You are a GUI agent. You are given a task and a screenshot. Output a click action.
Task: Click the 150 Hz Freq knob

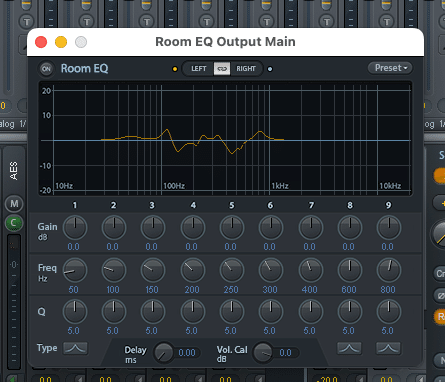[x=153, y=270]
